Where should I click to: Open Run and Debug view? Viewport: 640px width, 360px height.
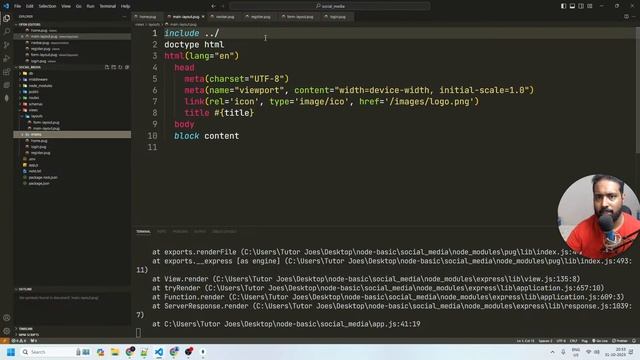(x=7, y=58)
